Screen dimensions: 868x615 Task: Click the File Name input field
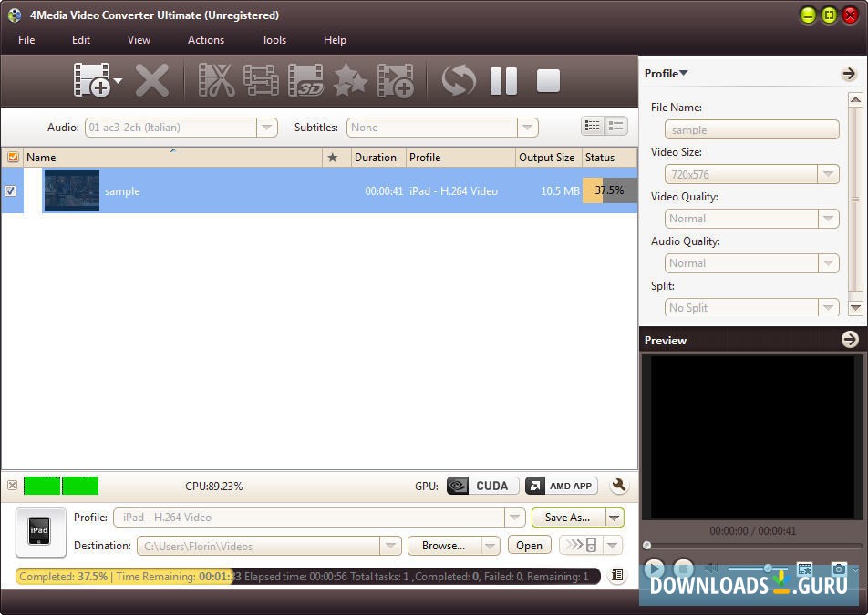click(751, 130)
